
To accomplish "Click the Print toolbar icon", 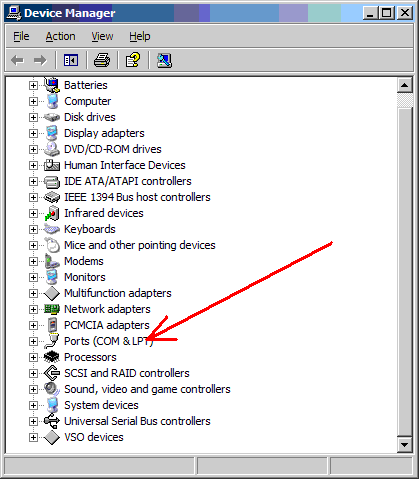I will point(102,60).
